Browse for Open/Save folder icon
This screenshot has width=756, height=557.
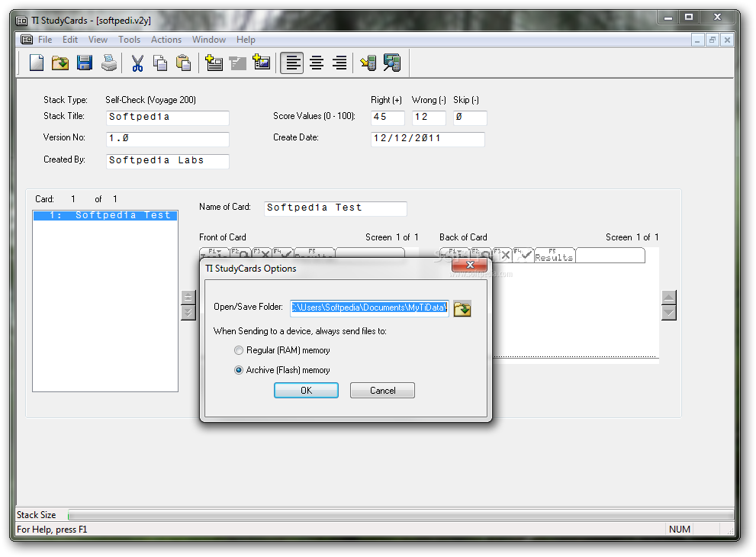462,309
